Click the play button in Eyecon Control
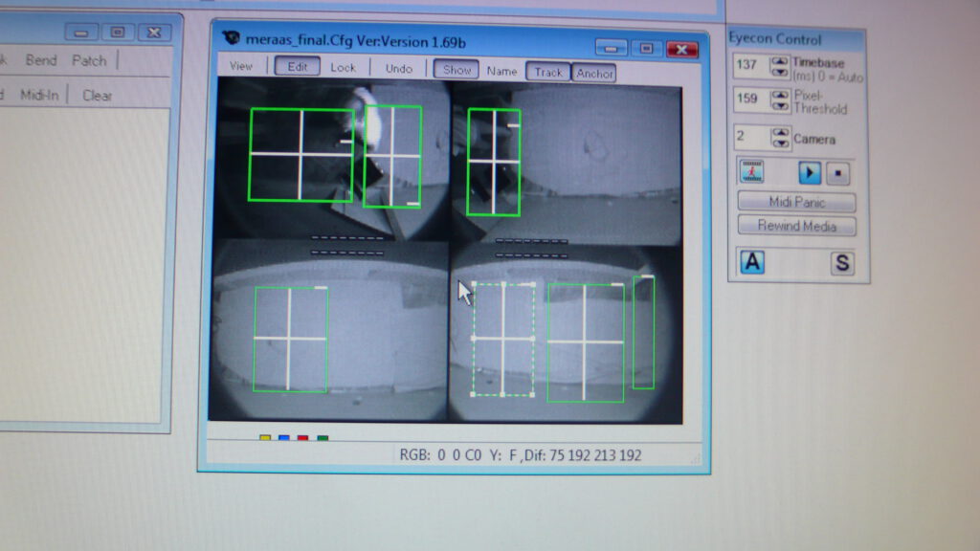 810,172
